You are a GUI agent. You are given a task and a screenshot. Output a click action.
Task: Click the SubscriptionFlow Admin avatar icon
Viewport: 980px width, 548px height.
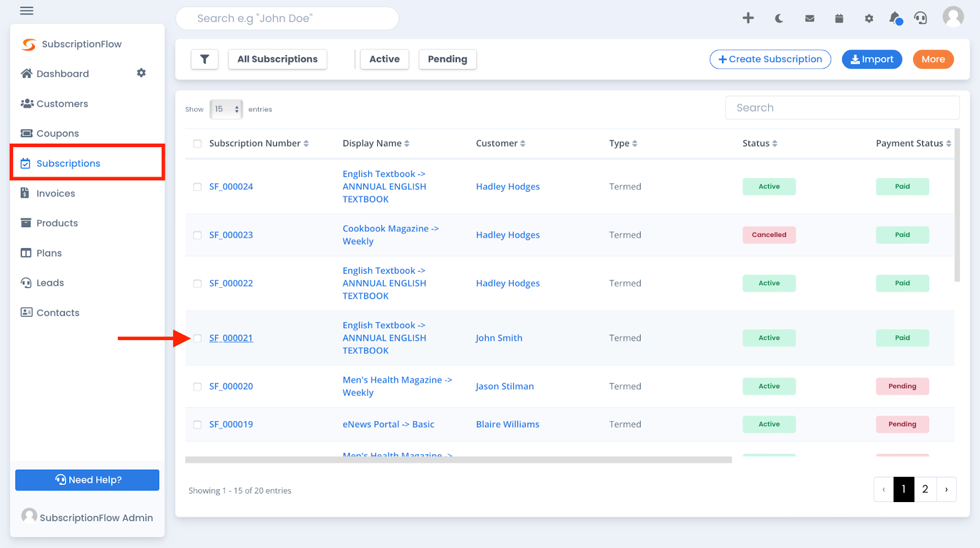[29, 516]
